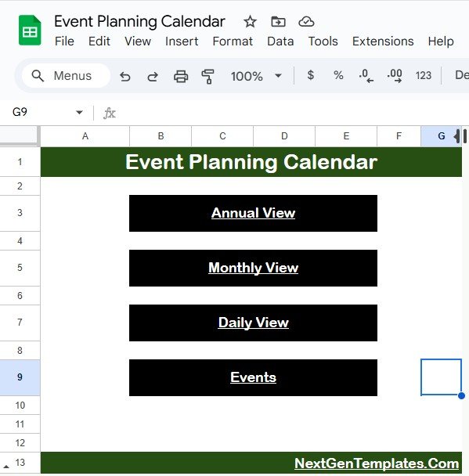Click the formula bar input field
The width and height of the screenshot is (469, 476).
(293, 113)
